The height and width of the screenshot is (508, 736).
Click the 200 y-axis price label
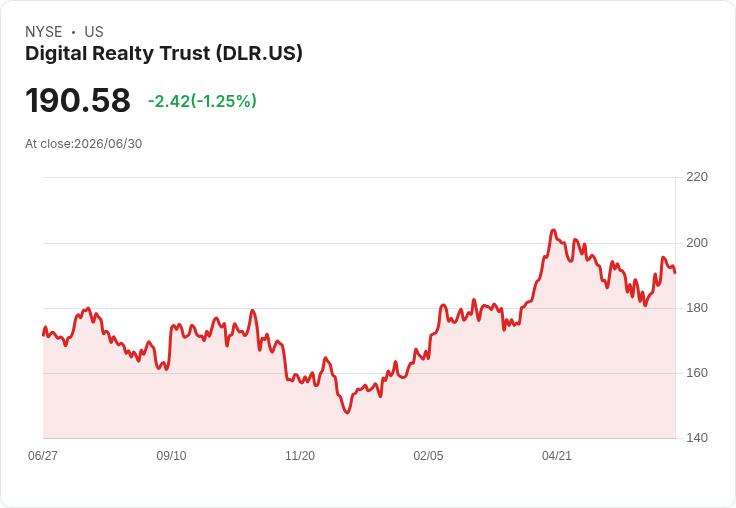click(697, 243)
